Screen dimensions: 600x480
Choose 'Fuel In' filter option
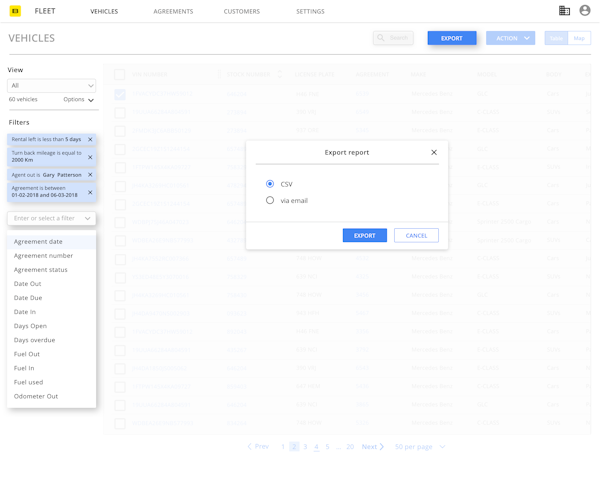pos(51,368)
